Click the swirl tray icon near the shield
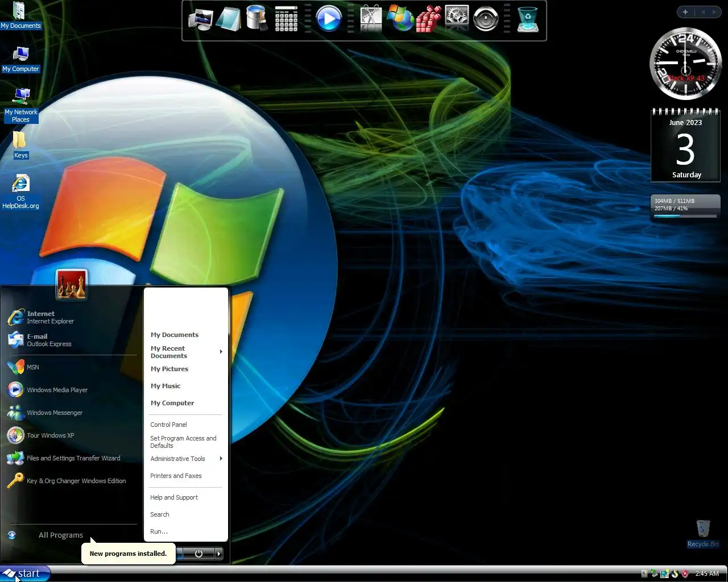 pos(675,573)
